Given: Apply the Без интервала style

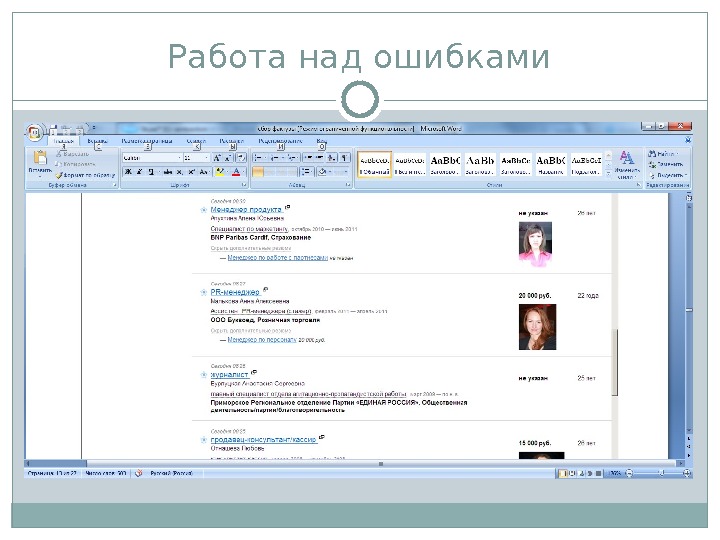Looking at the screenshot, I should pyautogui.click(x=410, y=164).
